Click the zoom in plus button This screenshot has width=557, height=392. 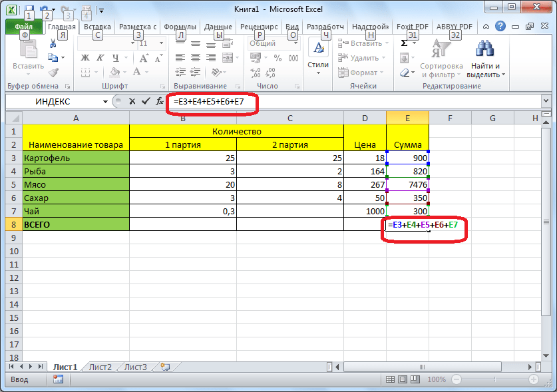point(534,379)
